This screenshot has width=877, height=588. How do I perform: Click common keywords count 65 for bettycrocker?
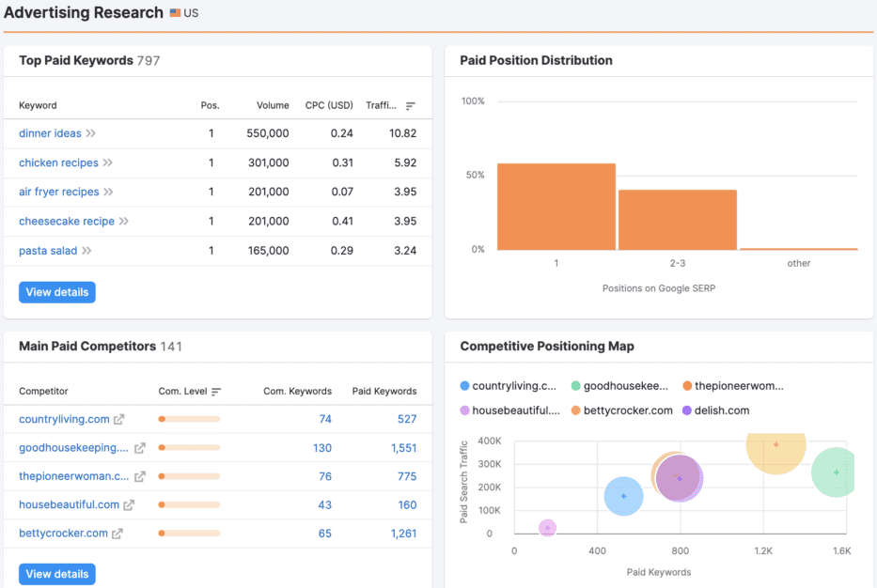point(325,534)
